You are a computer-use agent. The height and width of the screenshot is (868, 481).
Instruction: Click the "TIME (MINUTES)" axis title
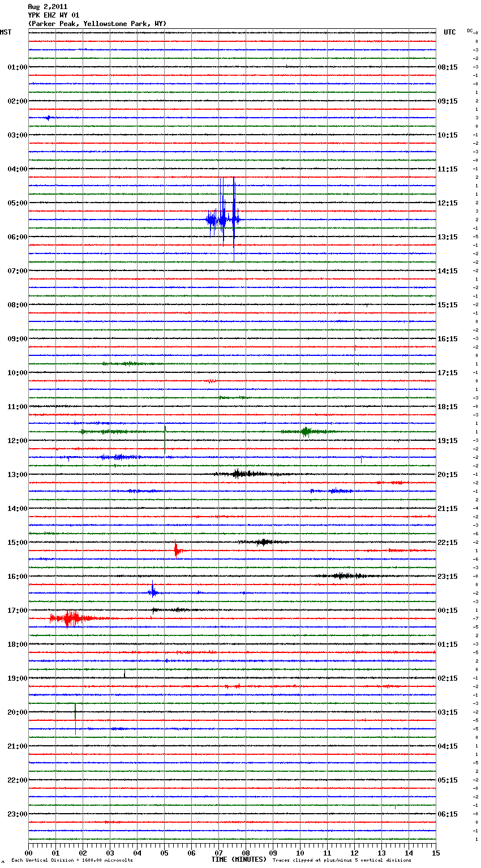pyautogui.click(x=239, y=860)
